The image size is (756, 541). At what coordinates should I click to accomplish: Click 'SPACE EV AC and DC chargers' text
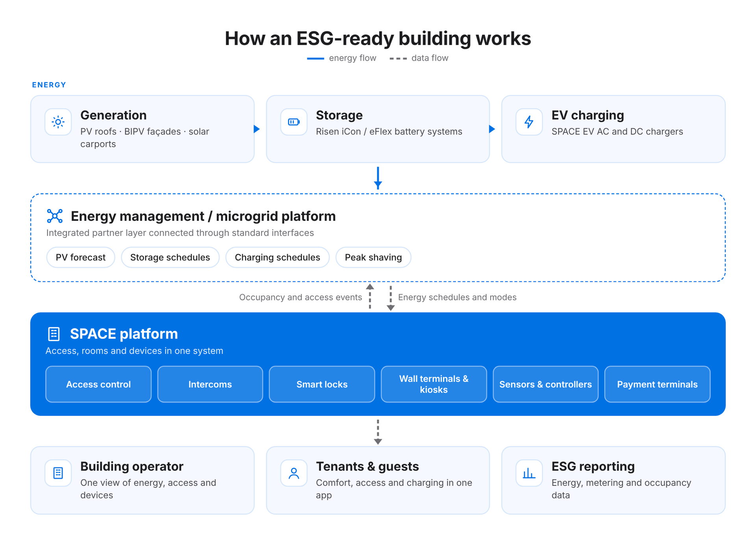pyautogui.click(x=617, y=132)
